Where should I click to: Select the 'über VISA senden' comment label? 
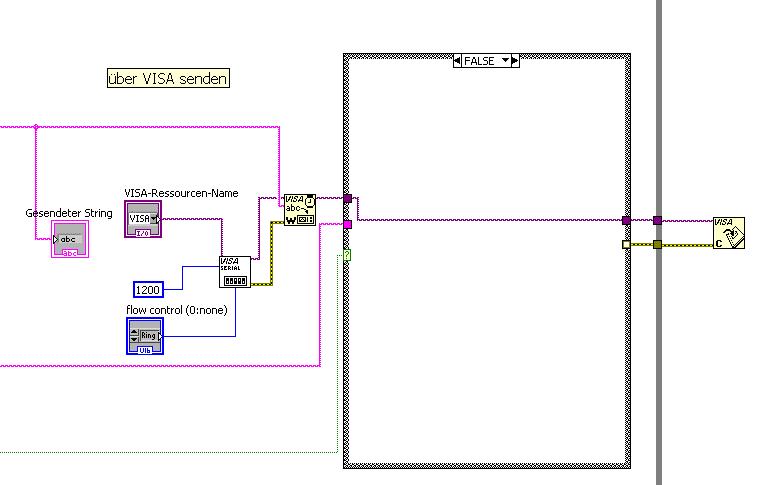tap(169, 78)
